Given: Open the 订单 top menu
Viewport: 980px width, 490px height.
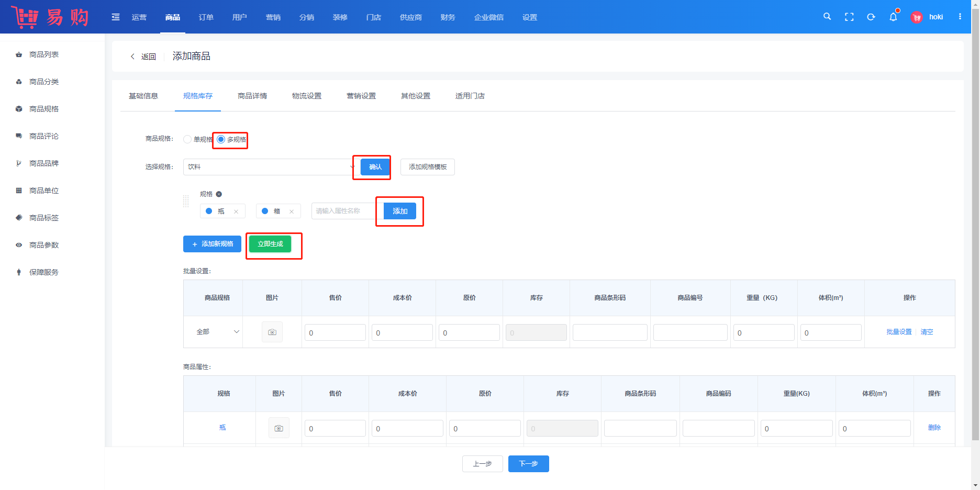Looking at the screenshot, I should tap(206, 17).
